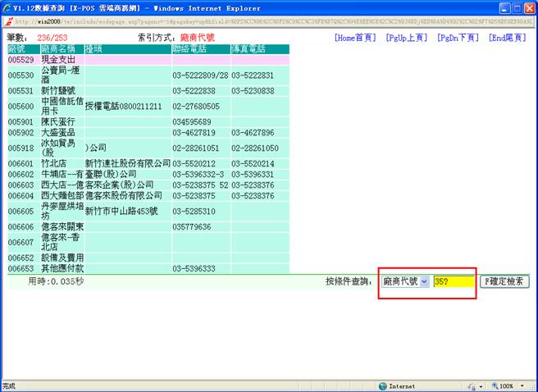Go to previous page via [PgUp上頁]
Image resolution: width=538 pixels, height=392 pixels.
point(407,38)
